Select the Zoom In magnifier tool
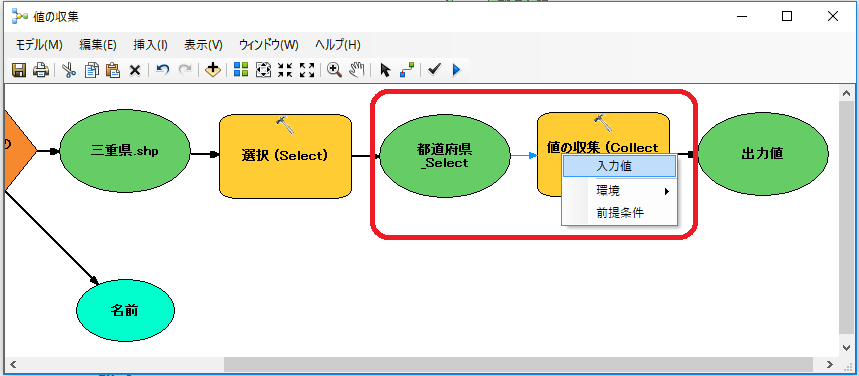Image resolution: width=859 pixels, height=376 pixels. 334,70
